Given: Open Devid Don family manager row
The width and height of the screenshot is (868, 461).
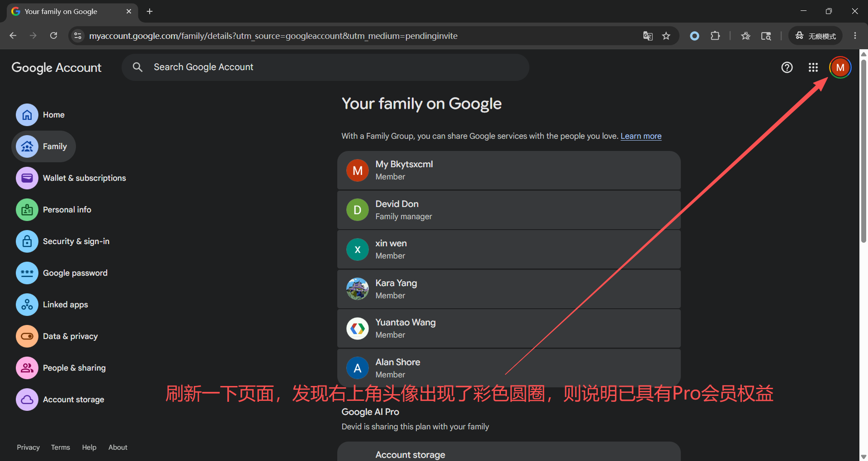Looking at the screenshot, I should pos(509,210).
